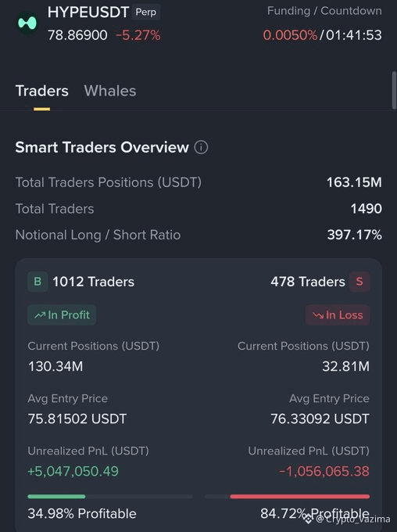The height and width of the screenshot is (532, 397).
Task: Click the funding rate 0.0050% value
Action: point(290,35)
